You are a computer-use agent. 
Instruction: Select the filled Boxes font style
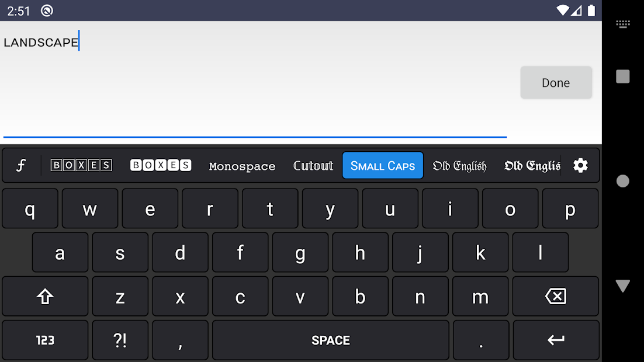(x=161, y=165)
